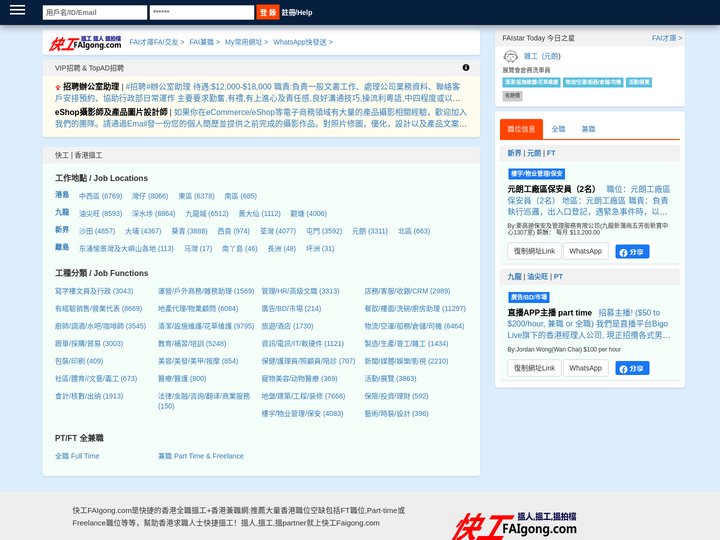
Task: Open the 雜工 (元朗) profile link
Action: coord(542,56)
